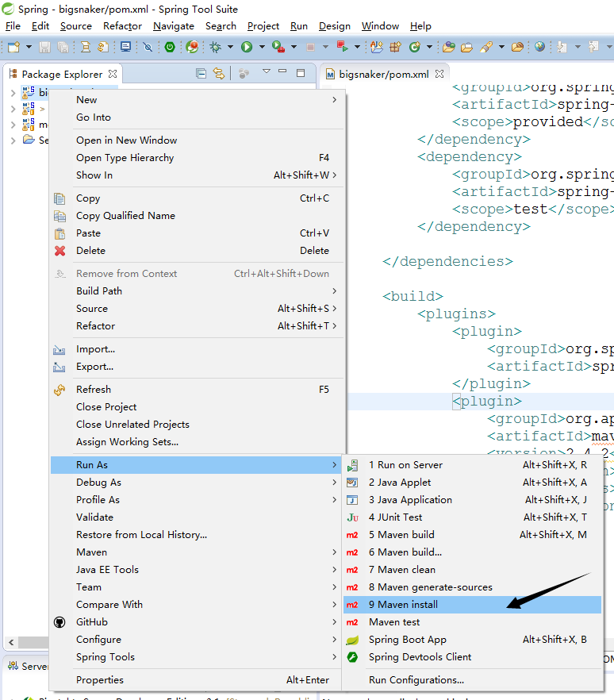Open Run Configurations...

[x=473, y=680]
